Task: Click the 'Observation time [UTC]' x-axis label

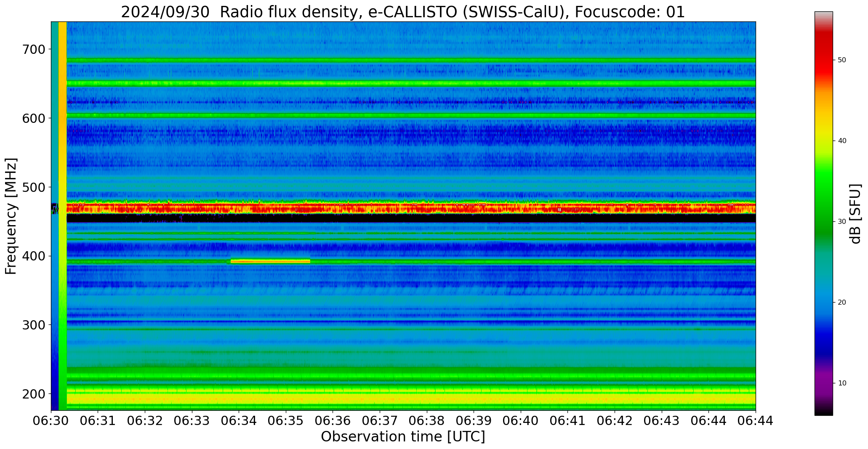Action: click(403, 437)
